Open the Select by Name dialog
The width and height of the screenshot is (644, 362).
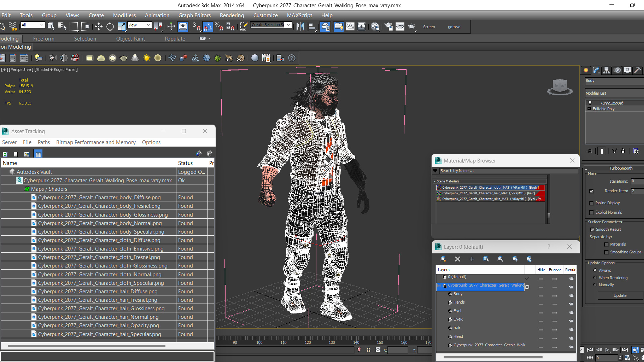[x=62, y=27]
